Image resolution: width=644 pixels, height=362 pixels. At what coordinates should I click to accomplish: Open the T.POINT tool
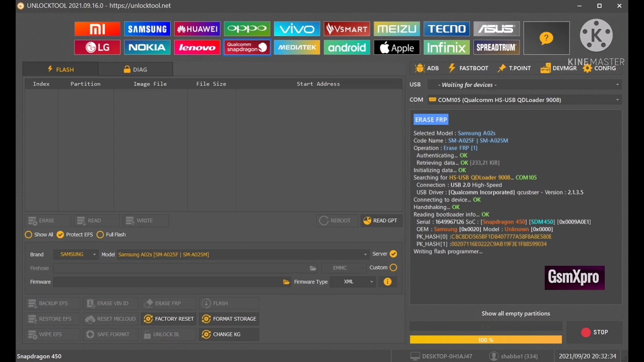(x=514, y=68)
